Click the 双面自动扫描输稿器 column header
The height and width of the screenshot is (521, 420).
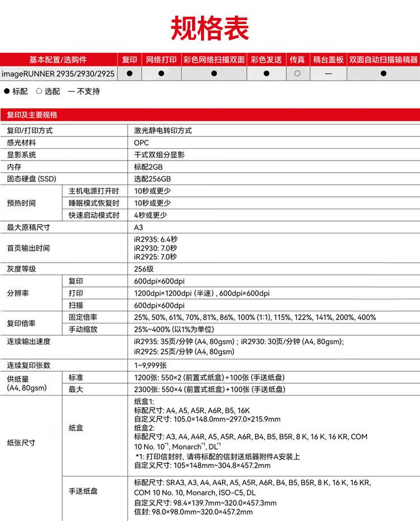[384, 59]
